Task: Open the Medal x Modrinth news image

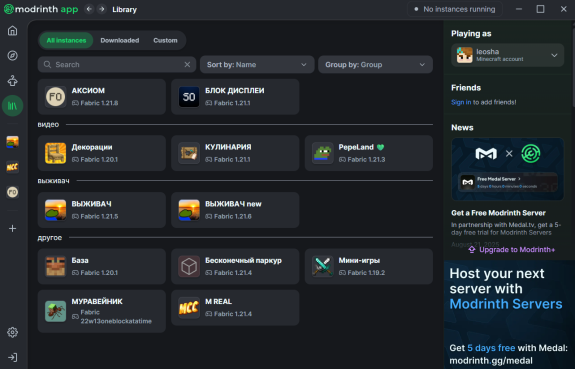Action: click(508, 169)
